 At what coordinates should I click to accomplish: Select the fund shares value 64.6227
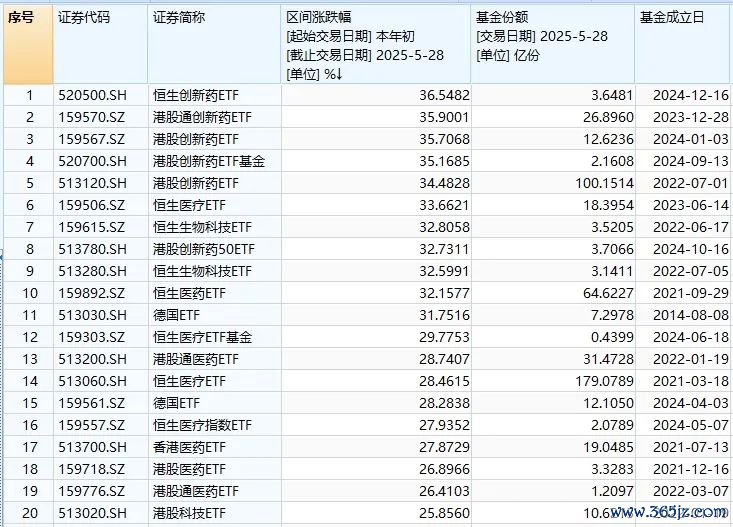(608, 293)
